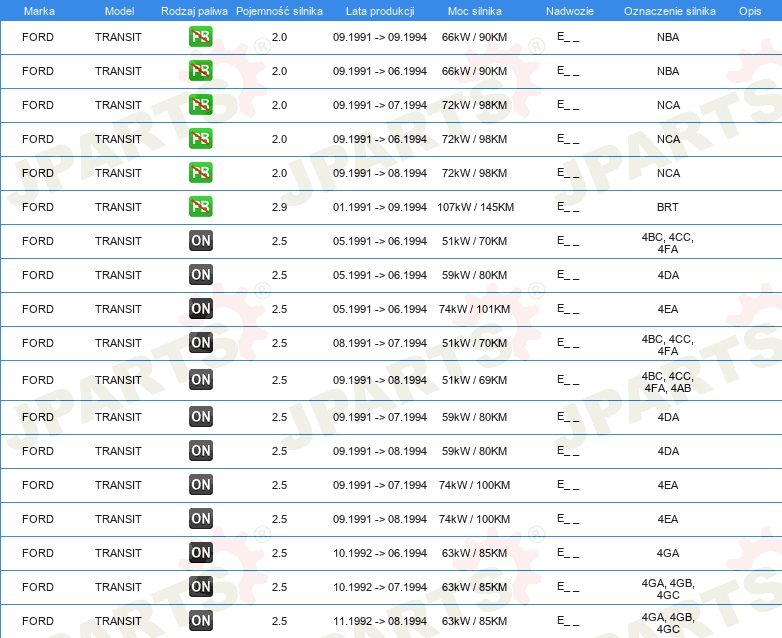Click the Opis column header

pyautogui.click(x=750, y=11)
